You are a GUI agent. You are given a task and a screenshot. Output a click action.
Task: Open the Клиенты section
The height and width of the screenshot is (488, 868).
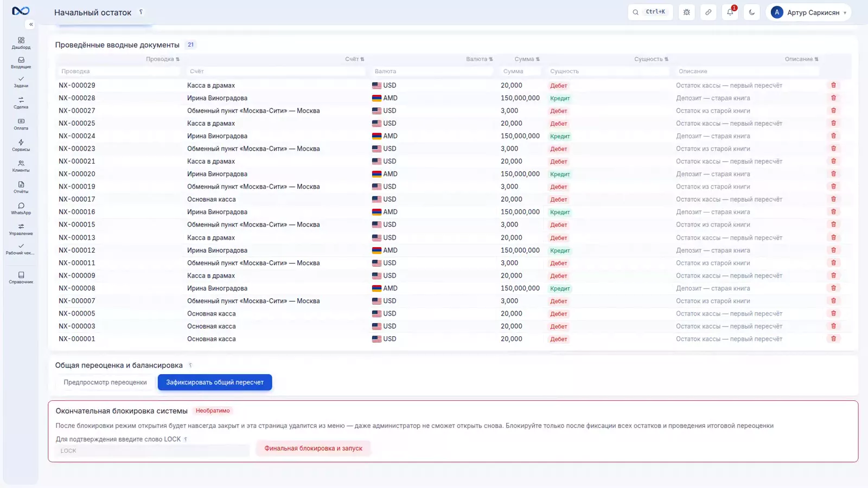tap(21, 166)
